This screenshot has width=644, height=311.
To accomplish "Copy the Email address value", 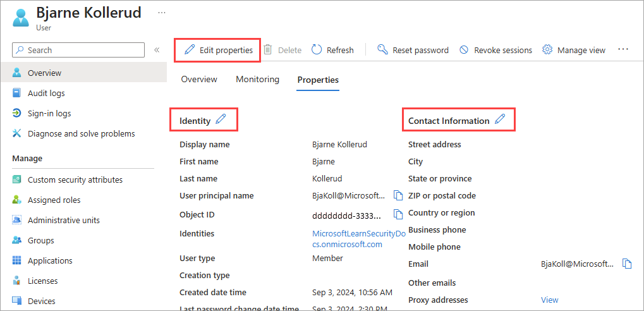I will [627, 264].
